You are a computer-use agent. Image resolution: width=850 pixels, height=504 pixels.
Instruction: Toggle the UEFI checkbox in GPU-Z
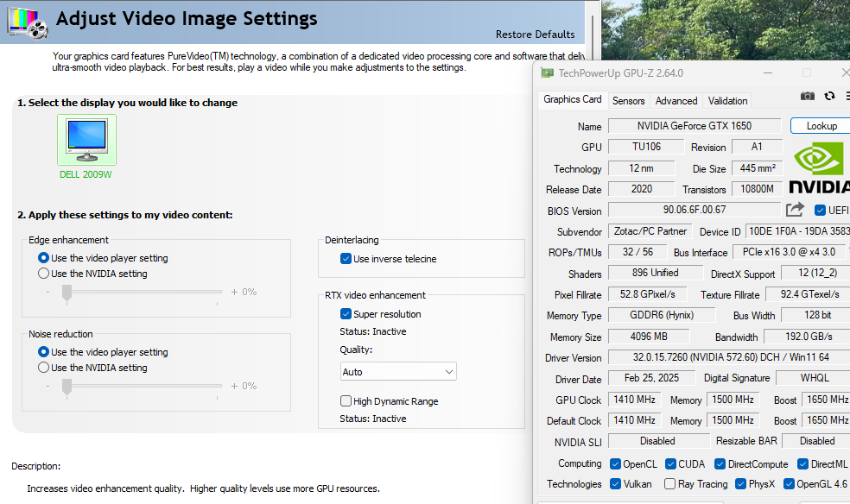(820, 210)
